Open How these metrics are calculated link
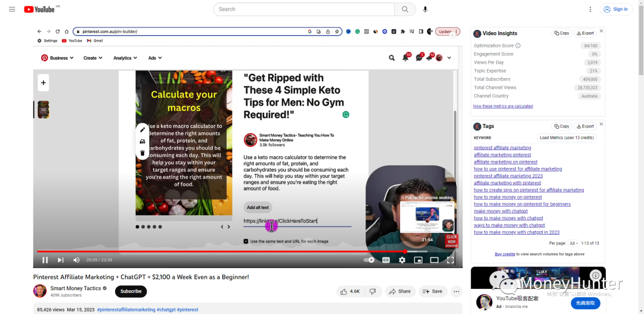The image size is (644, 314). click(503, 106)
